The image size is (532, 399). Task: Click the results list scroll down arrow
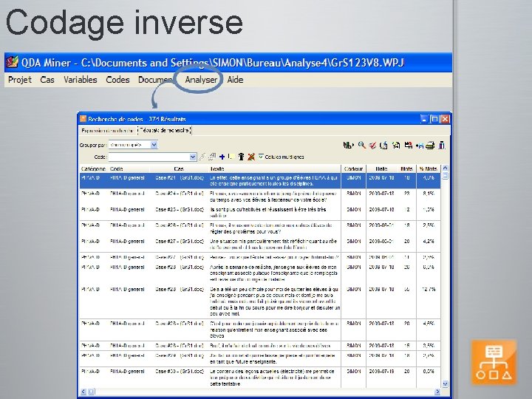click(445, 384)
